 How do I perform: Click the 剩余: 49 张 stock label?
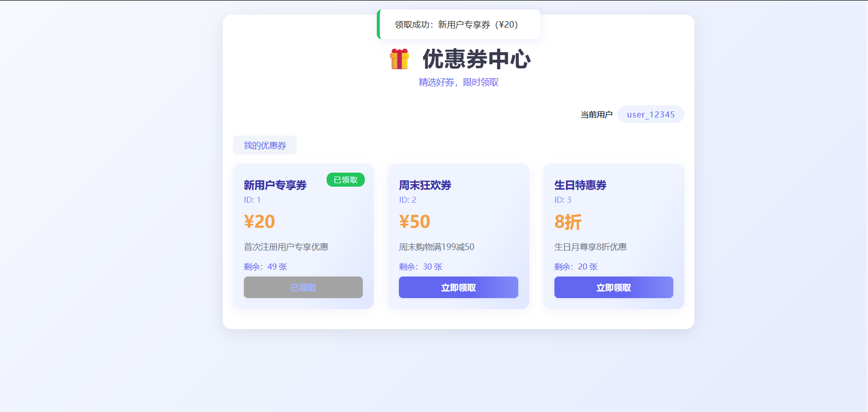(x=265, y=266)
